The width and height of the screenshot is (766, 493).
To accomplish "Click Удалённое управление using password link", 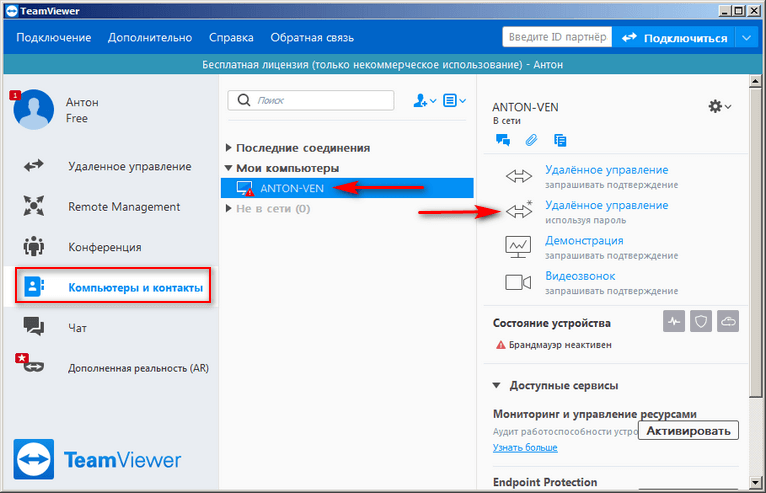I will coord(606,205).
